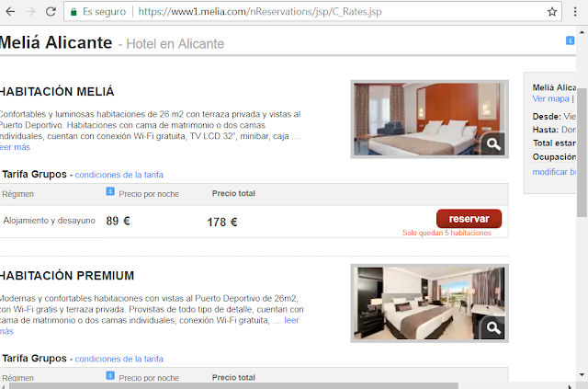This screenshot has width=588, height=389.
Task: Zoom Habitación Premium photo magnifier icon
Action: click(493, 327)
